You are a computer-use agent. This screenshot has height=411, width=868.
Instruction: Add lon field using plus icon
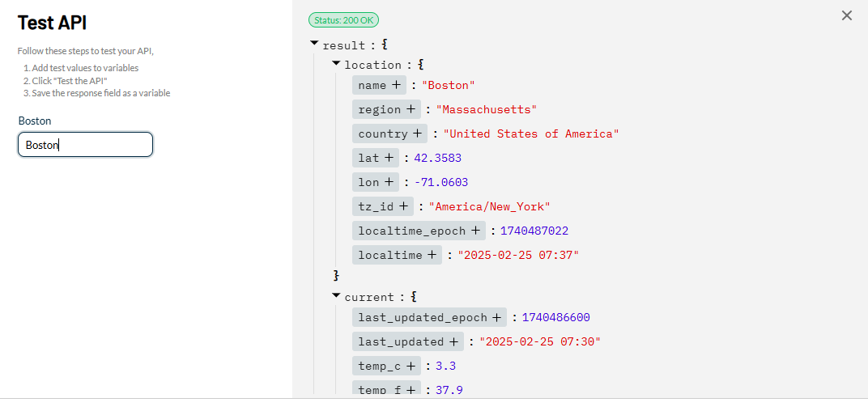pos(389,182)
